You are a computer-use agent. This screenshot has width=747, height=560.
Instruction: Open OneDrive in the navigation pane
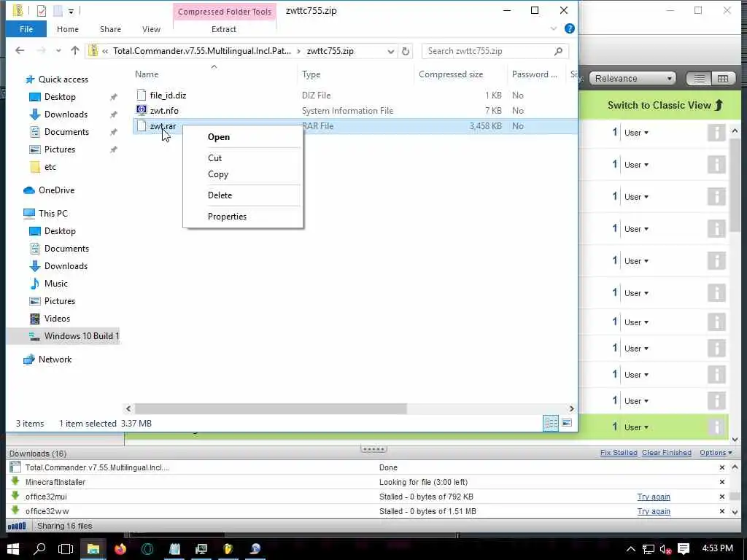[x=57, y=190]
